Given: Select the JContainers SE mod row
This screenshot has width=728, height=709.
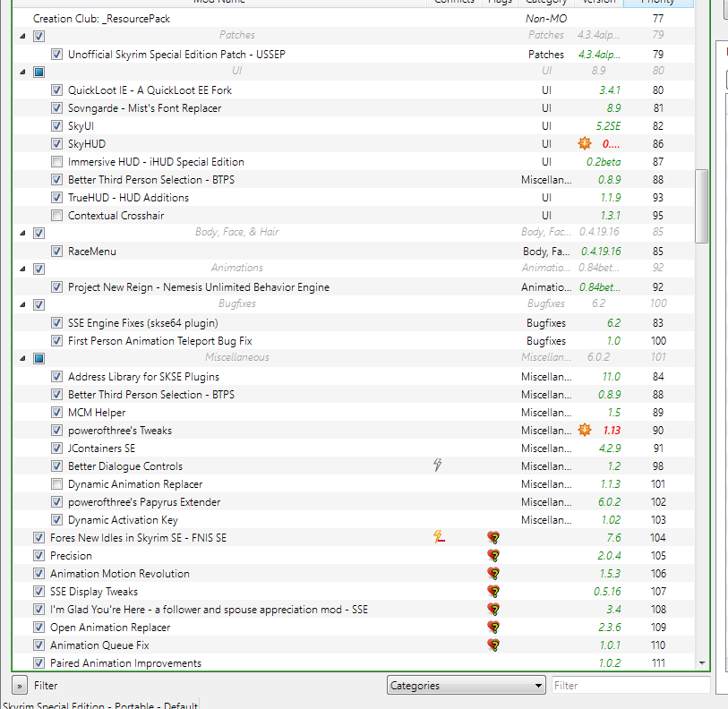Looking at the screenshot, I should point(354,448).
